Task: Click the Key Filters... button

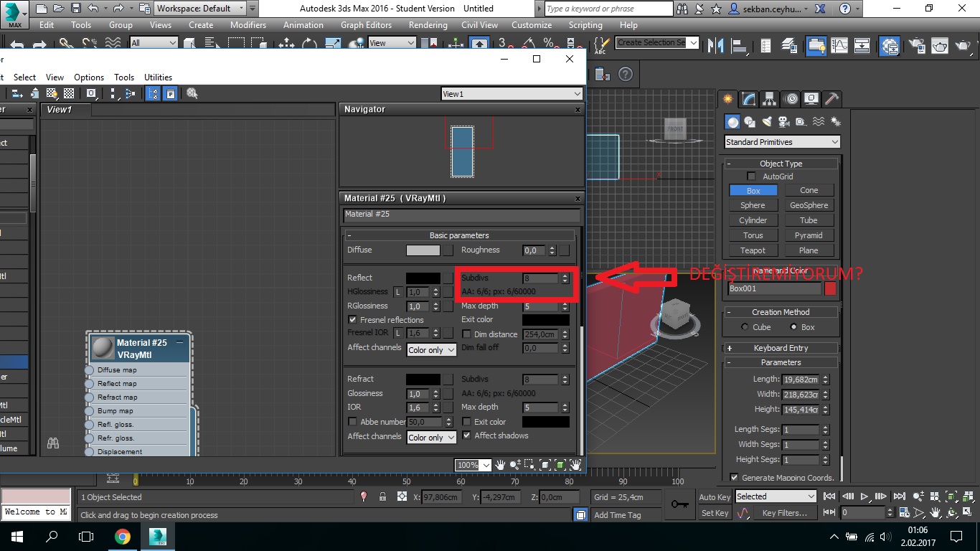Action: tap(785, 513)
